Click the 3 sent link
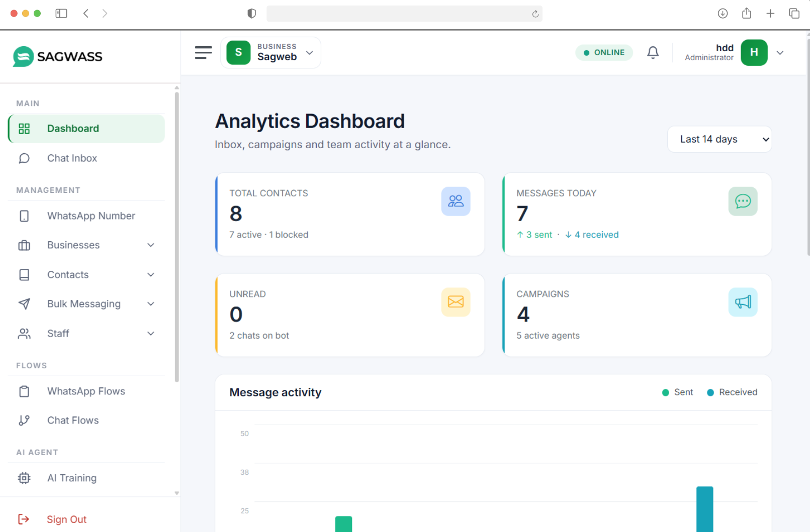Image resolution: width=810 pixels, height=532 pixels. click(534, 235)
